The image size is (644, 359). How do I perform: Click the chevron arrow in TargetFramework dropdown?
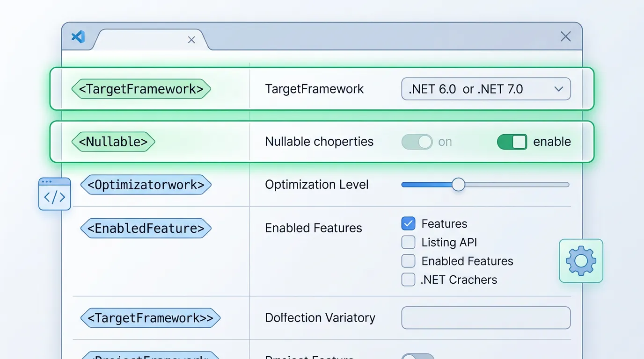[x=558, y=89]
